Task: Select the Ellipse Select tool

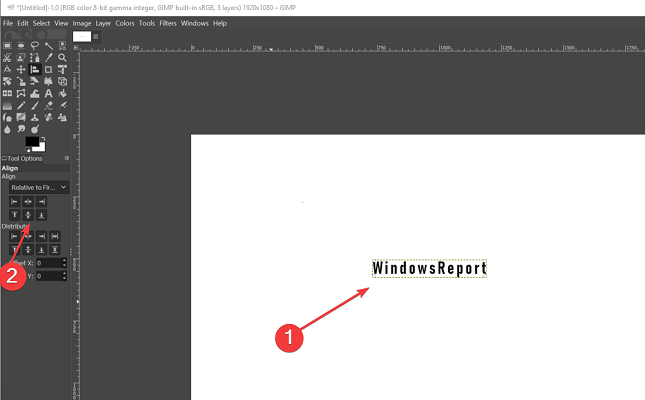Action: tap(21, 46)
